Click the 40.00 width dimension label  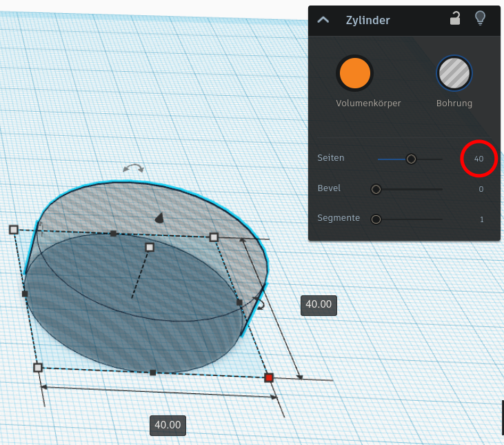(x=168, y=425)
